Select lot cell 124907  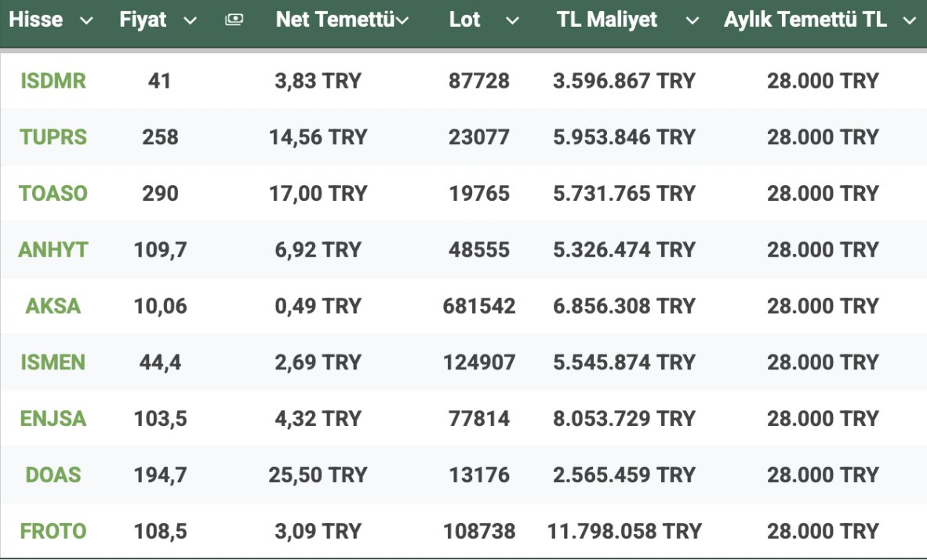coord(479,362)
